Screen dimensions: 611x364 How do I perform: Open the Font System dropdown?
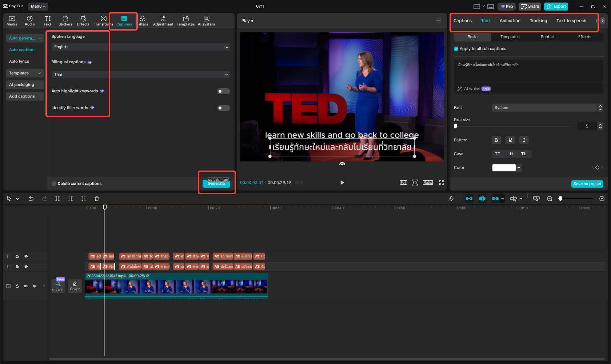point(544,108)
